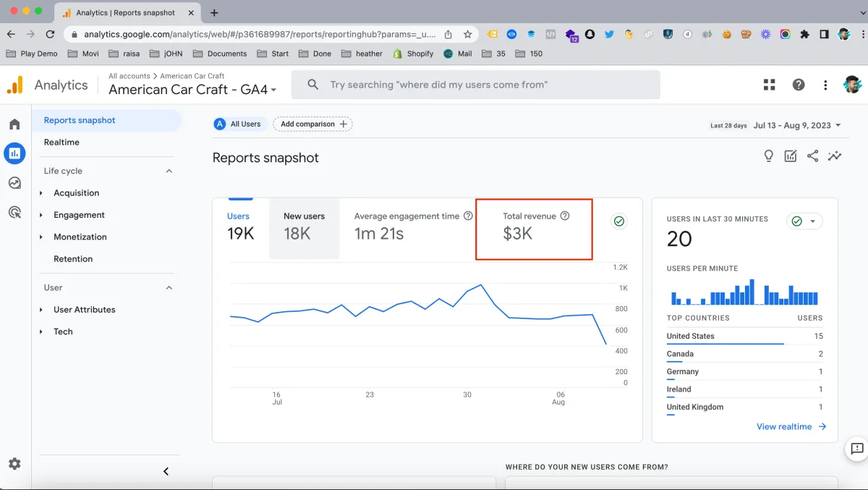Viewport: 868px width, 490px height.
Task: Click the Customize report icon
Action: (x=791, y=156)
